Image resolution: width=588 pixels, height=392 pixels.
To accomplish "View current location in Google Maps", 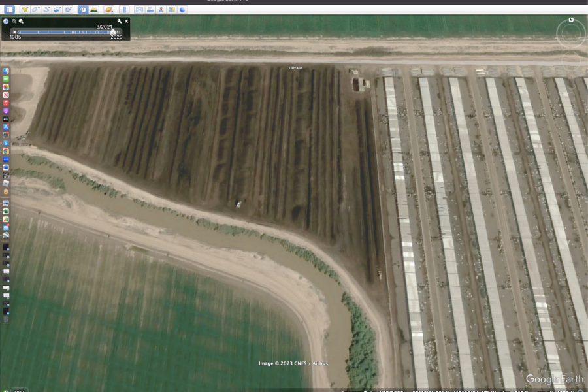I will click(x=172, y=9).
